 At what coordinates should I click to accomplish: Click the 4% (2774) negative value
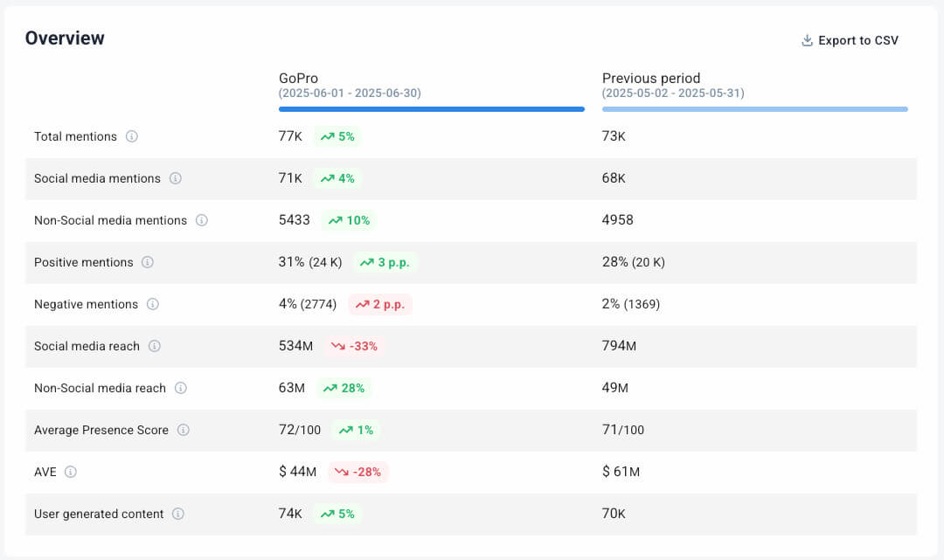(308, 304)
